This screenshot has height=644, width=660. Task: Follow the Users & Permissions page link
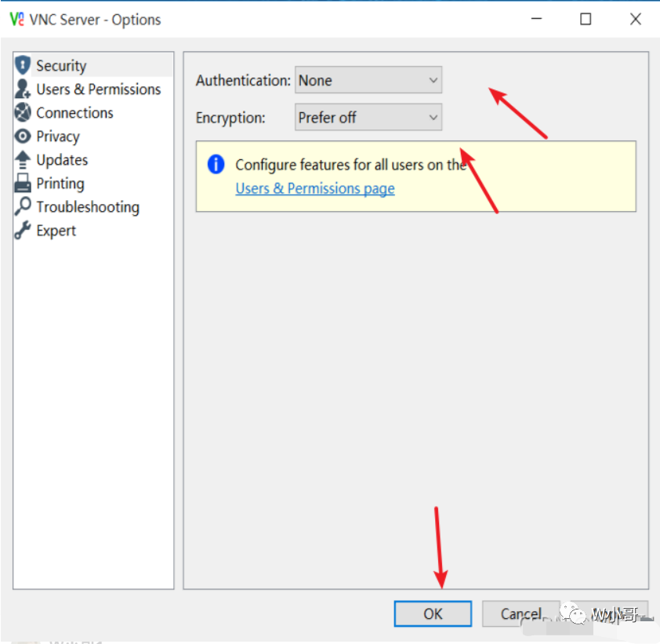(x=315, y=188)
